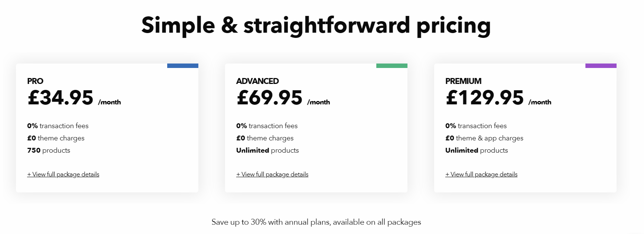Click the purple accent bar on Premium card
The height and width of the screenshot is (234, 644).
tap(601, 66)
